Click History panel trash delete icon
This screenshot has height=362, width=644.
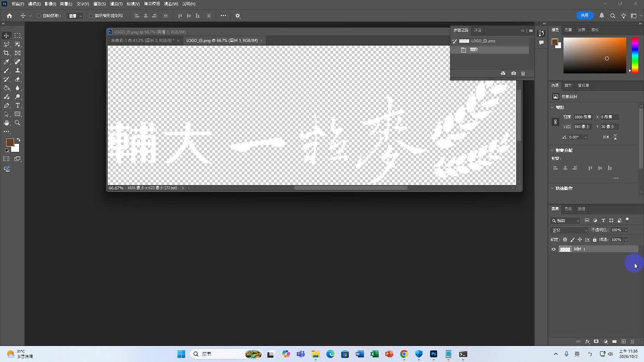click(523, 73)
